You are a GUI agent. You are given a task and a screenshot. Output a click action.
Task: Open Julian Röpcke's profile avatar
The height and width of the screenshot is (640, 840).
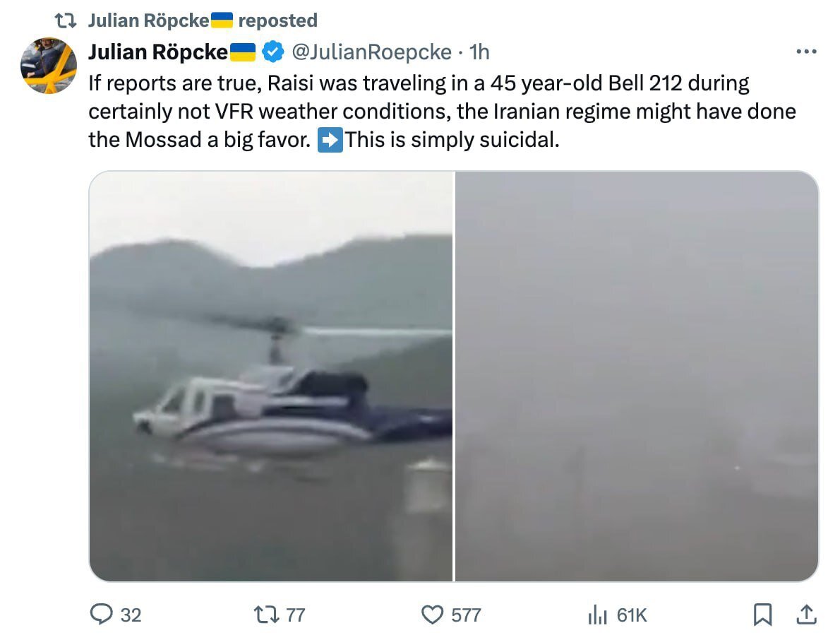[x=49, y=66]
